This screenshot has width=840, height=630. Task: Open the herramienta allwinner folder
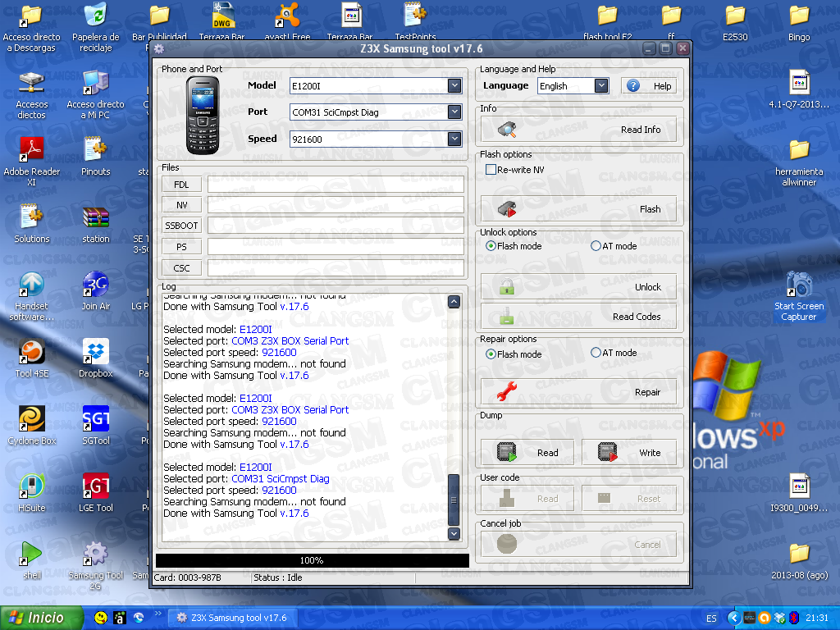click(x=799, y=162)
